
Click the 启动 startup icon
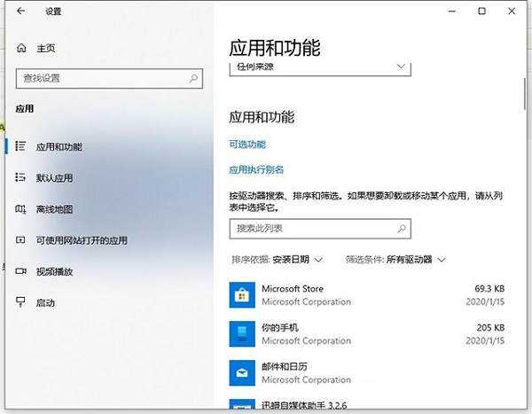20,302
